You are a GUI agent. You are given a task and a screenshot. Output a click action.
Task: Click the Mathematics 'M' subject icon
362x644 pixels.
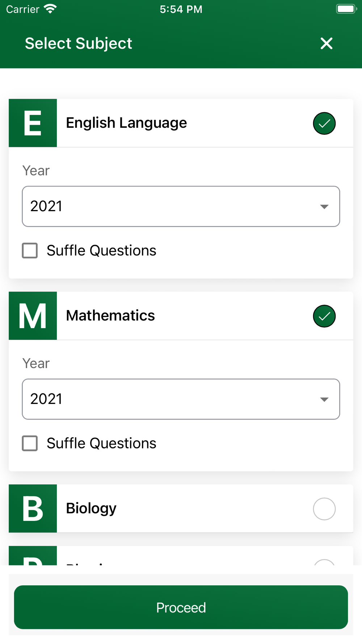tap(33, 316)
